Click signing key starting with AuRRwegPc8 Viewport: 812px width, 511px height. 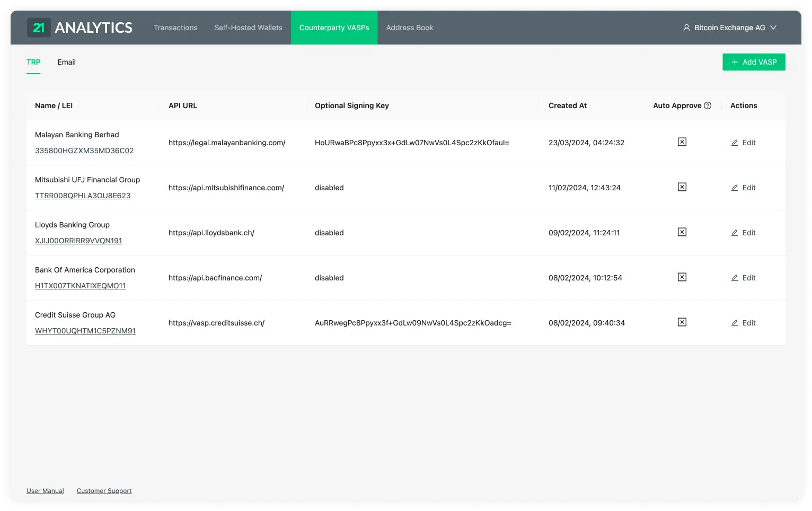(x=413, y=323)
